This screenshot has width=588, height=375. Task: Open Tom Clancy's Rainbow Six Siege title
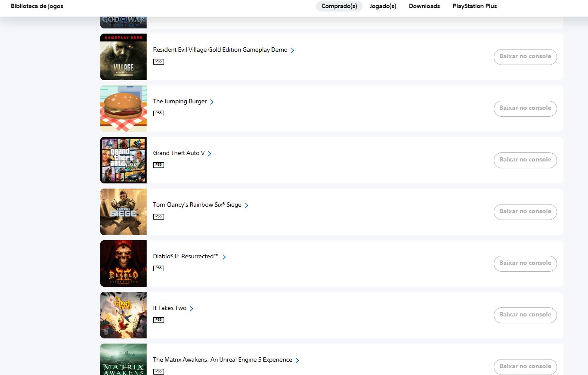tap(197, 205)
